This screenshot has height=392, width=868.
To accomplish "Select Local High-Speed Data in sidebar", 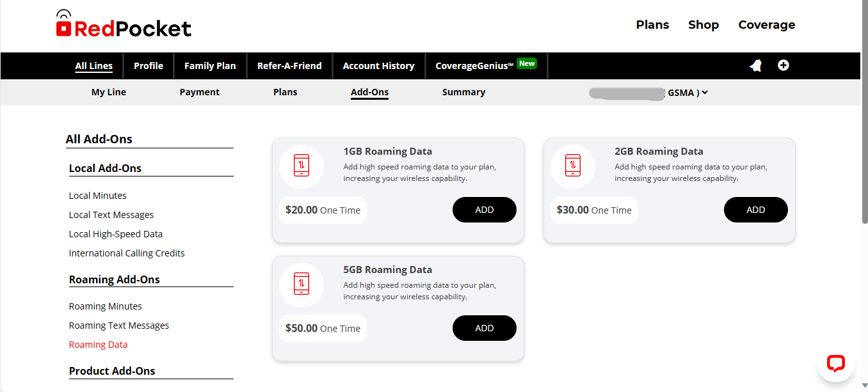I will 116,234.
